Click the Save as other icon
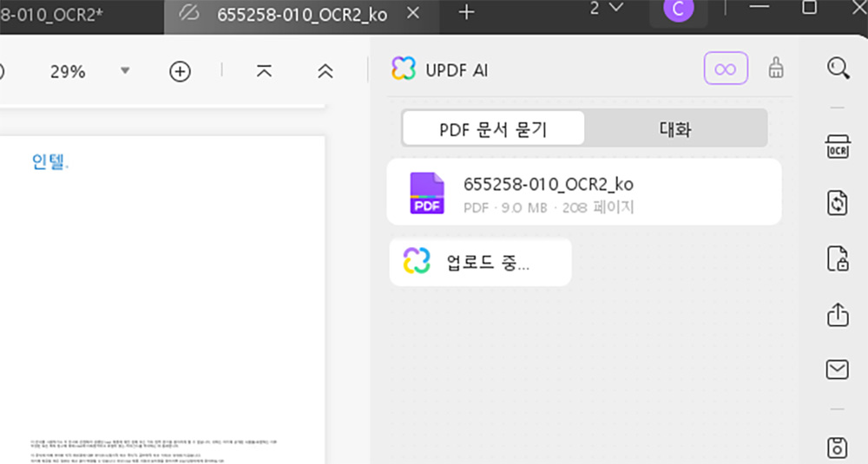Image resolution: width=868 pixels, height=464 pixels. [837, 448]
